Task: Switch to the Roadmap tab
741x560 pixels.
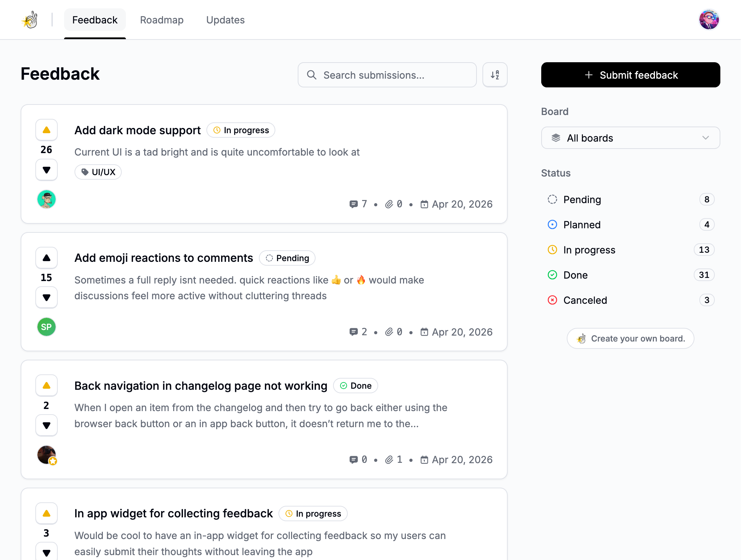Action: pos(162,20)
